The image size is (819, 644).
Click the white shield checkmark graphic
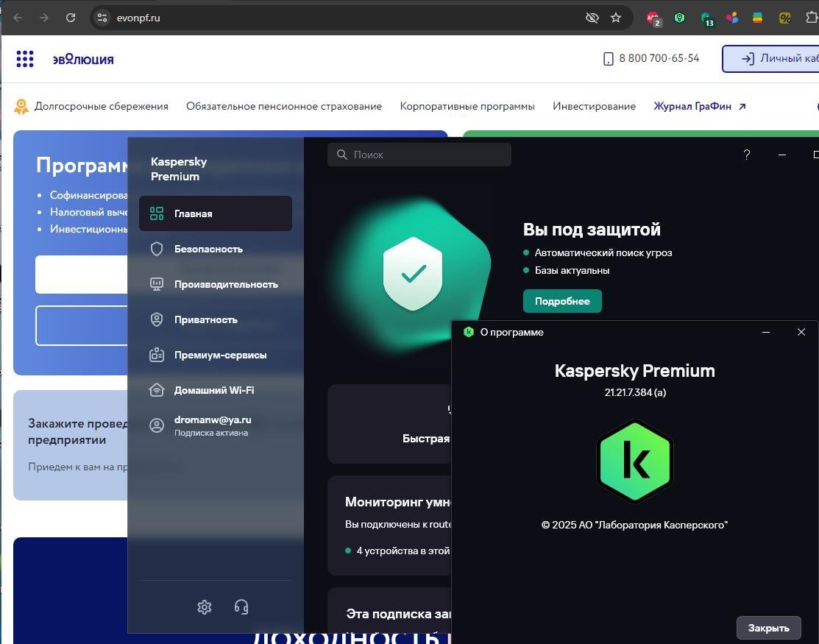(413, 273)
